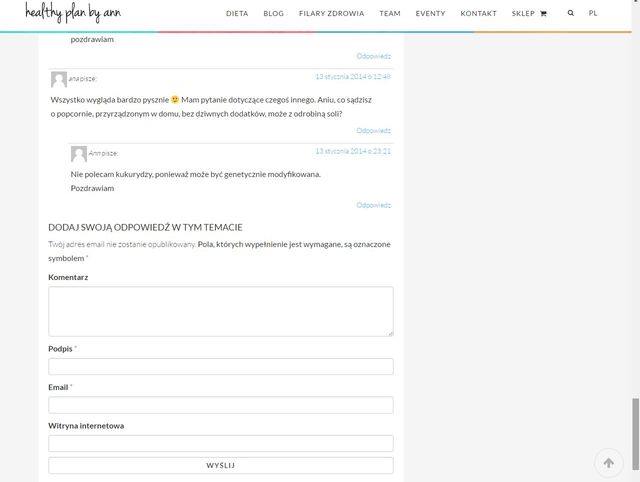Screen dimensions: 640x482
Task: Open the 13 stycznia 2014 o 12:48 permalink
Action: (x=352, y=76)
